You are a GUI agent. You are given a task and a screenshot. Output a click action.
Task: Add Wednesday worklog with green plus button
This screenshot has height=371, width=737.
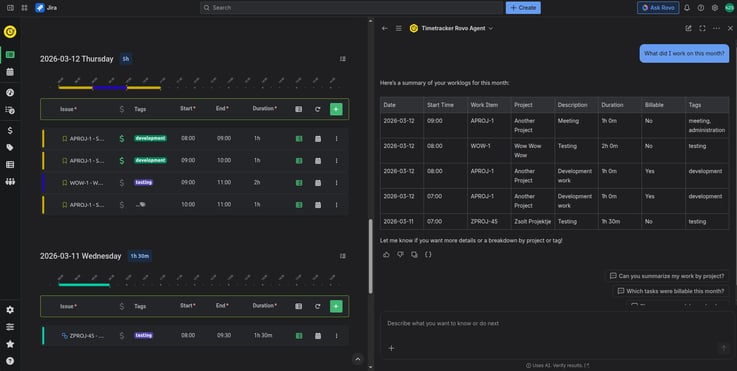click(x=336, y=306)
